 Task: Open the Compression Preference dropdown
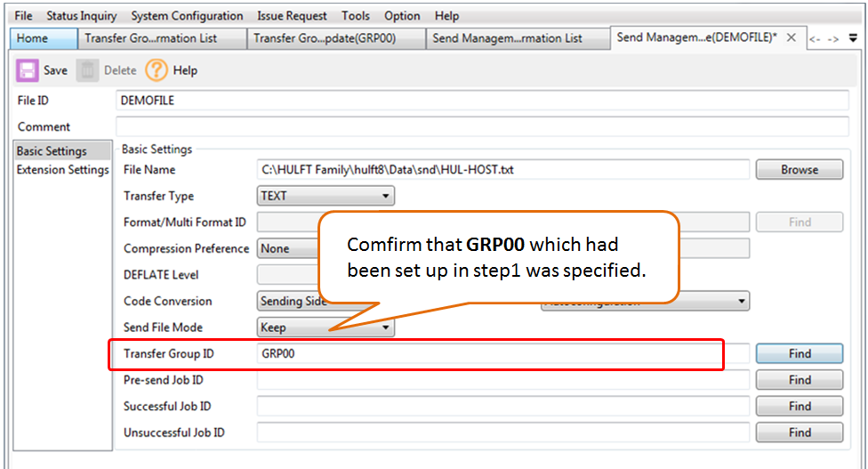coord(286,248)
